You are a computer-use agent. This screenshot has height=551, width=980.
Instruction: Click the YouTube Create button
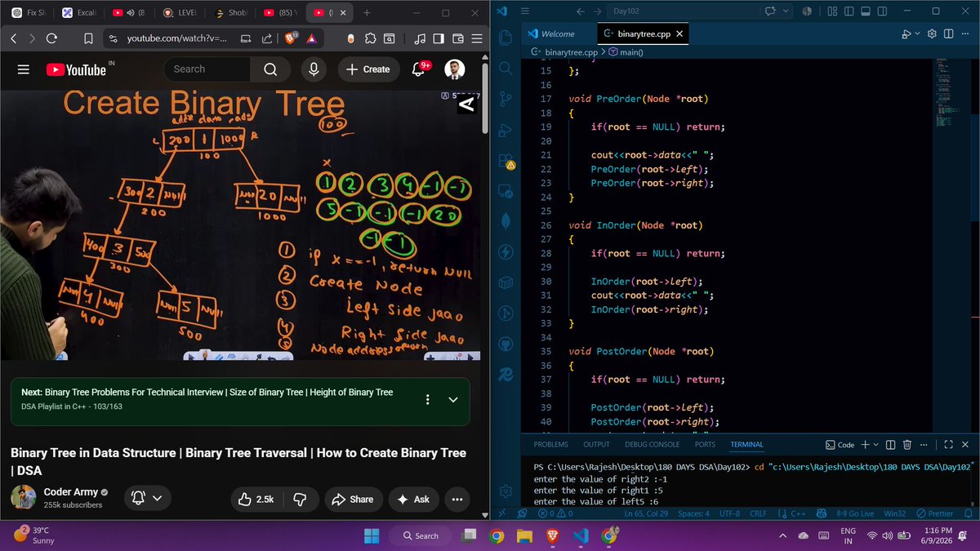pos(367,69)
